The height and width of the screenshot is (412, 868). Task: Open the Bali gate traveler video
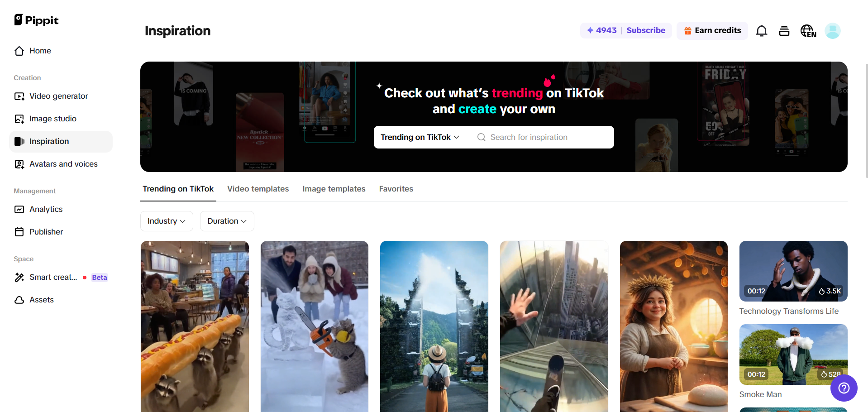434,326
